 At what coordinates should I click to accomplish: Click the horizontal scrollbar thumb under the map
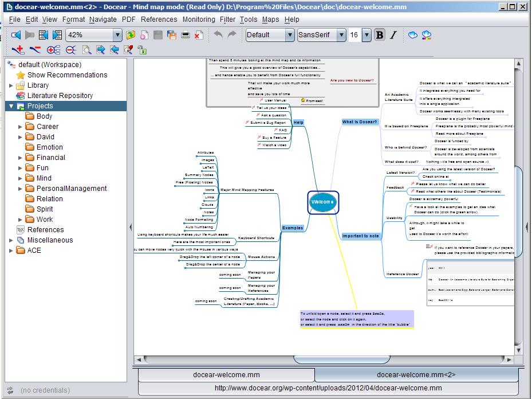(x=342, y=359)
